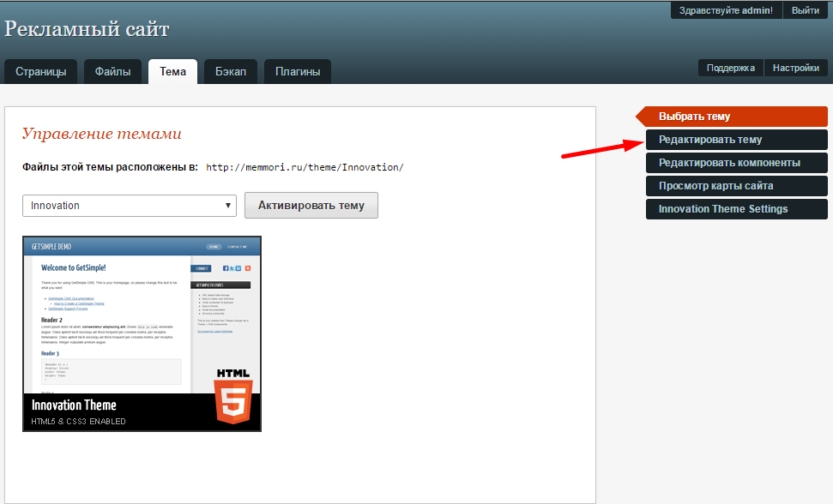Switch to the Страницы tab
The image size is (833, 504).
[41, 72]
